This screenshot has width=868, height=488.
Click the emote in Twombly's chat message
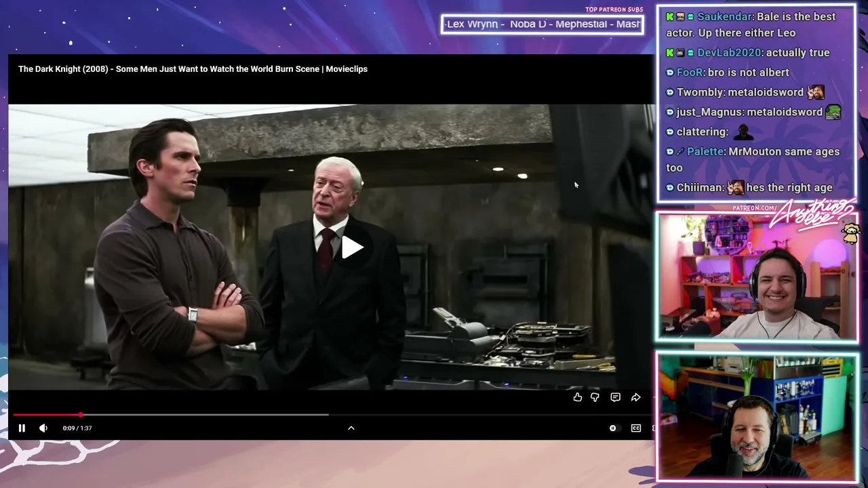click(816, 92)
